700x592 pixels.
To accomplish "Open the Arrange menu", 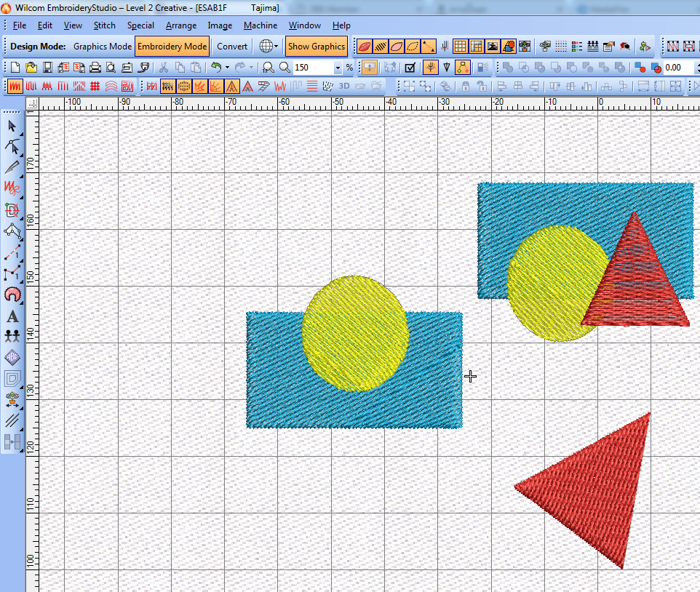I will 180,25.
